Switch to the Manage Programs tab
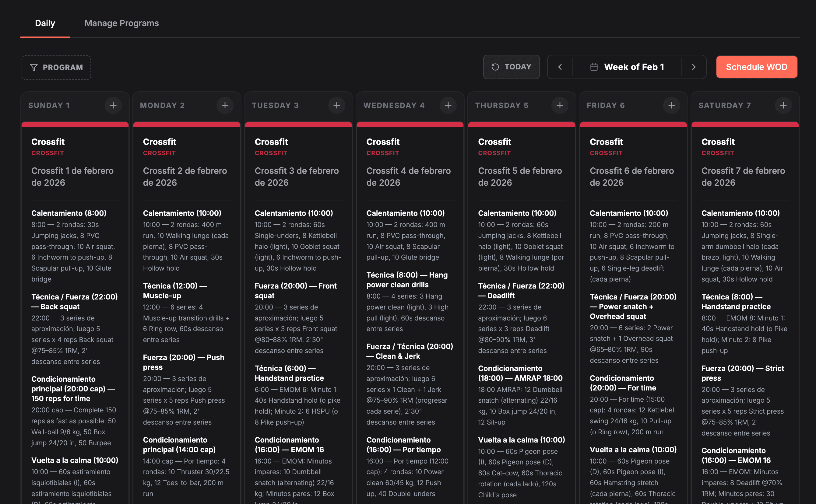Screen dimensions: 816x504 [x=121, y=23]
